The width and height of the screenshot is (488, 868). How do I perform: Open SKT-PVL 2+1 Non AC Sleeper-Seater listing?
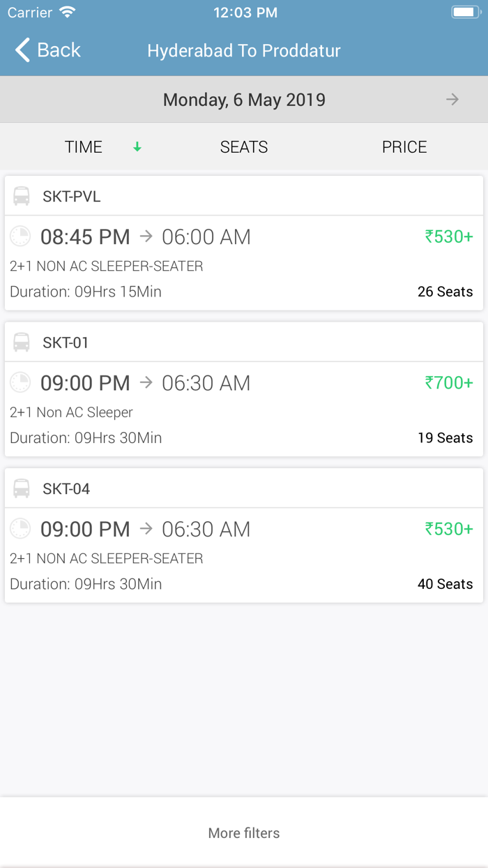coord(107,266)
